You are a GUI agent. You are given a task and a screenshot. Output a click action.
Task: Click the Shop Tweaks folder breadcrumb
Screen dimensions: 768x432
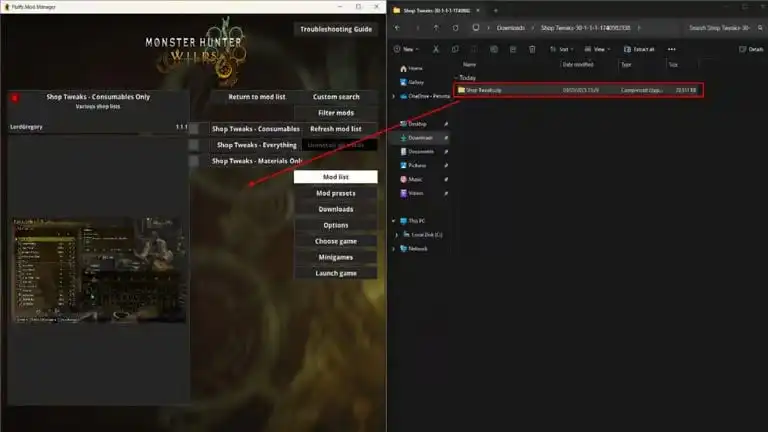[585, 28]
